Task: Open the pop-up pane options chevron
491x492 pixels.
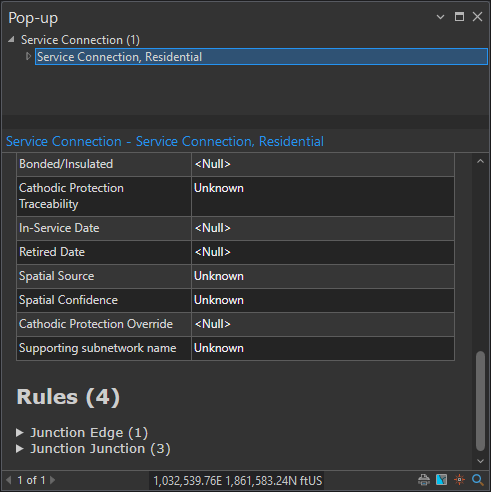Action: point(440,17)
